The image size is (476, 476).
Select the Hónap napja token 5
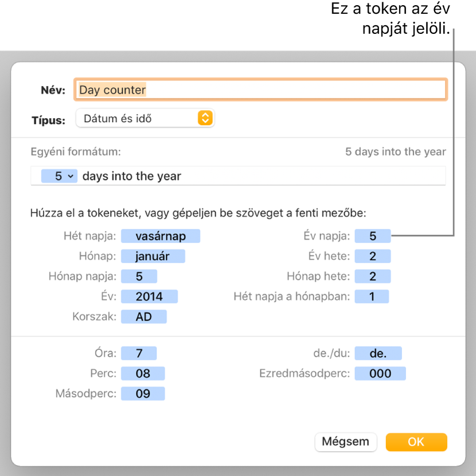pyautogui.click(x=139, y=276)
